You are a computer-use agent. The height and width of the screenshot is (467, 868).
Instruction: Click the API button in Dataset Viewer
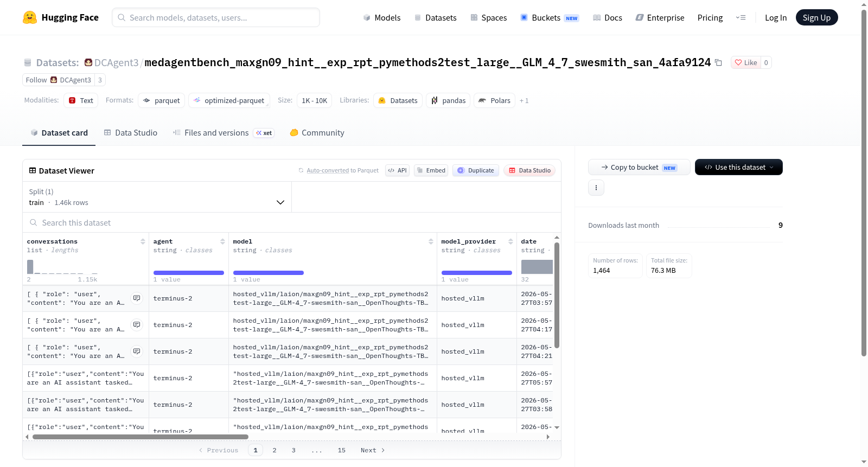point(397,170)
